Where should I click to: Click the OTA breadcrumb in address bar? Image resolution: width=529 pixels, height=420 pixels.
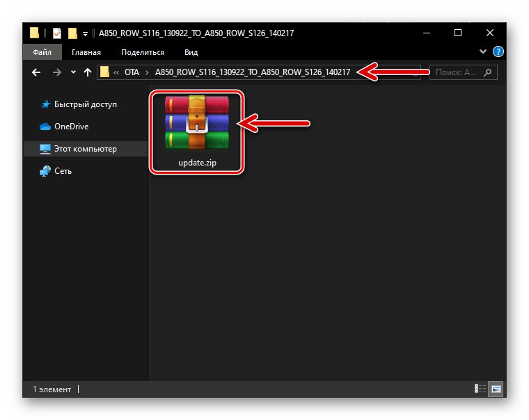(132, 72)
